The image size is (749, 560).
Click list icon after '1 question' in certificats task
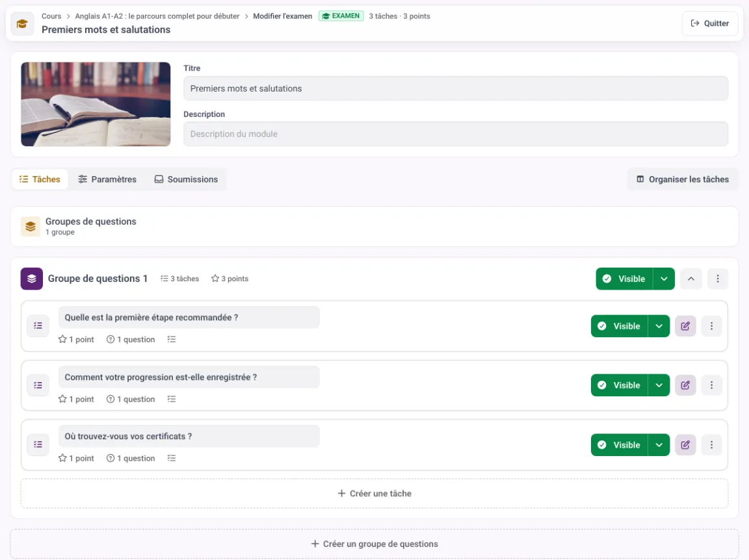pos(172,458)
